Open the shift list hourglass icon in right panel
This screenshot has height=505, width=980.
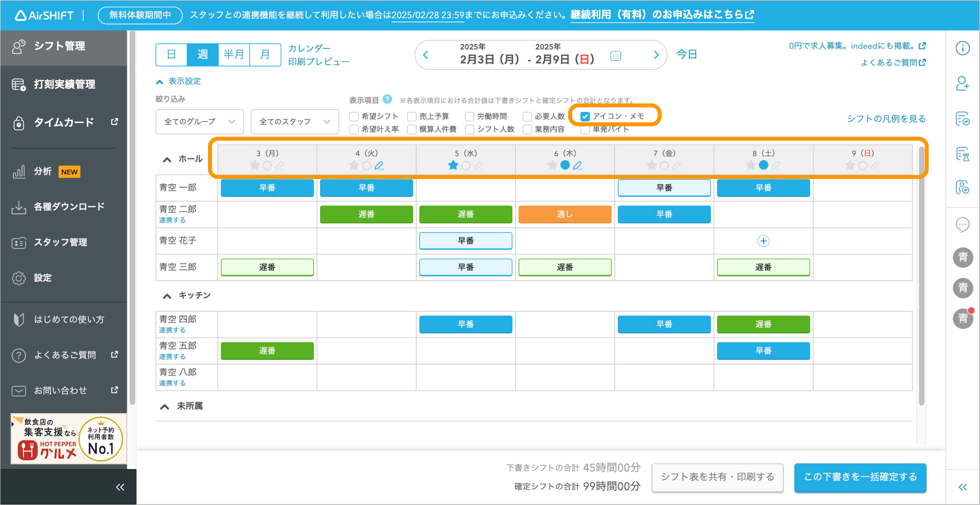point(962,154)
